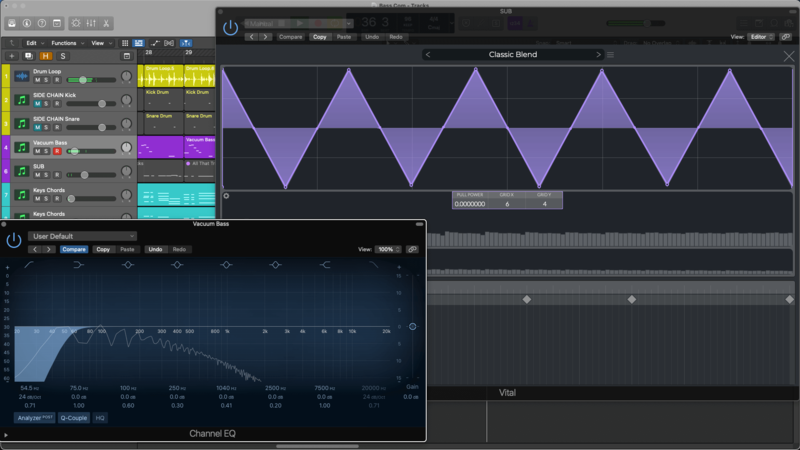This screenshot has height=450, width=800.
Task: Open the Functions menu in tracks area
Action: tap(66, 43)
